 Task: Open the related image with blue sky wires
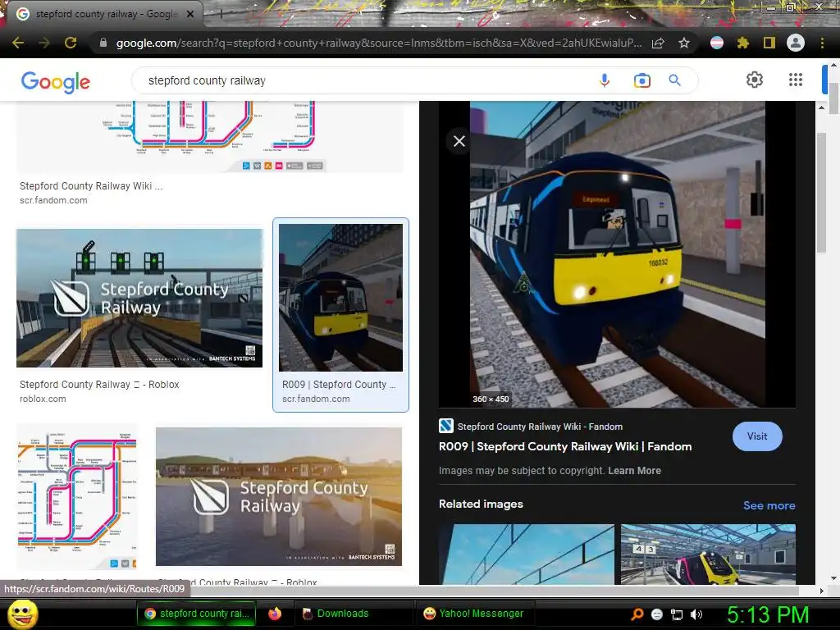527,554
